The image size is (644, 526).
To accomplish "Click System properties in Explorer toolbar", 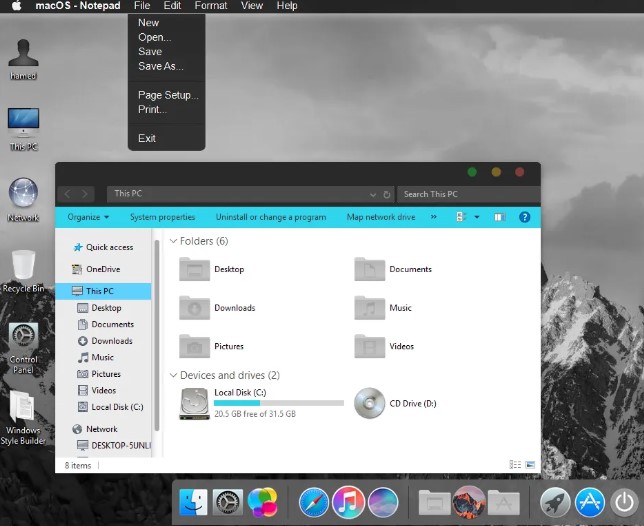I will [x=162, y=217].
